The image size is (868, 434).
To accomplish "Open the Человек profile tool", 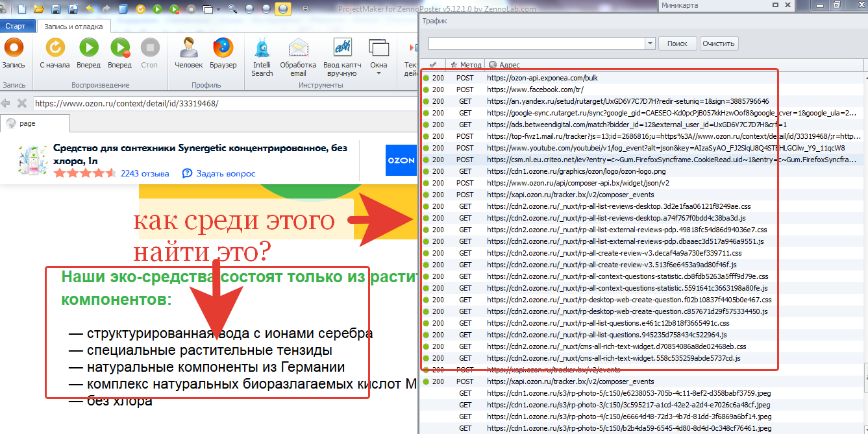I will point(189,53).
